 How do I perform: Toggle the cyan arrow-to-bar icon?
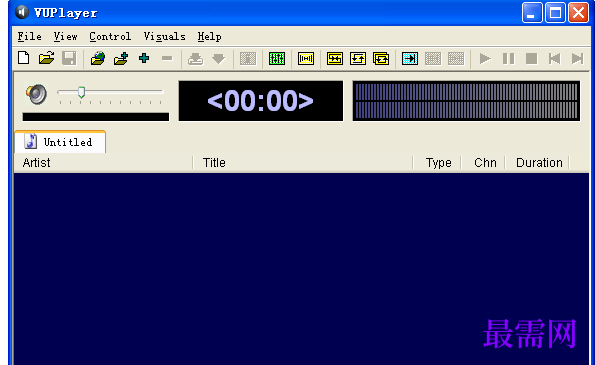pos(410,59)
